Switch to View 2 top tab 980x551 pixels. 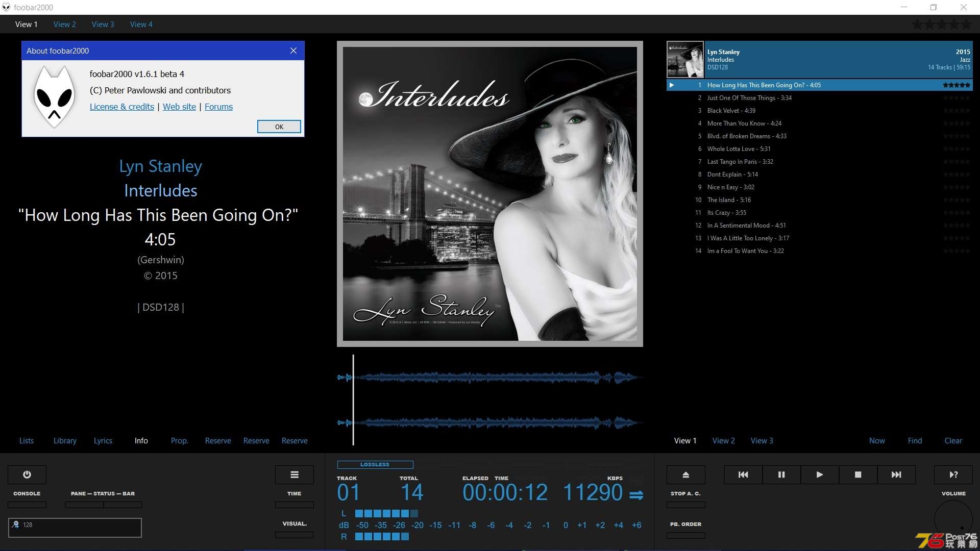65,24
